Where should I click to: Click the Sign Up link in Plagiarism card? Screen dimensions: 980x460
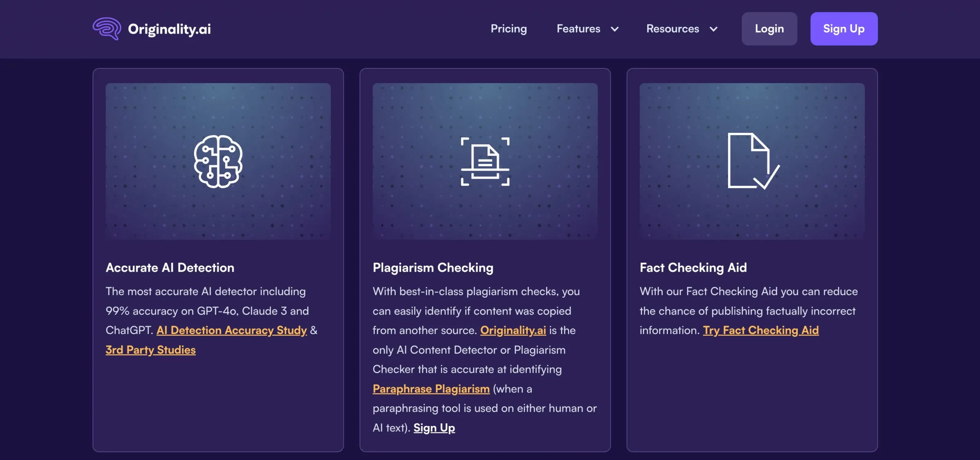[x=434, y=428]
